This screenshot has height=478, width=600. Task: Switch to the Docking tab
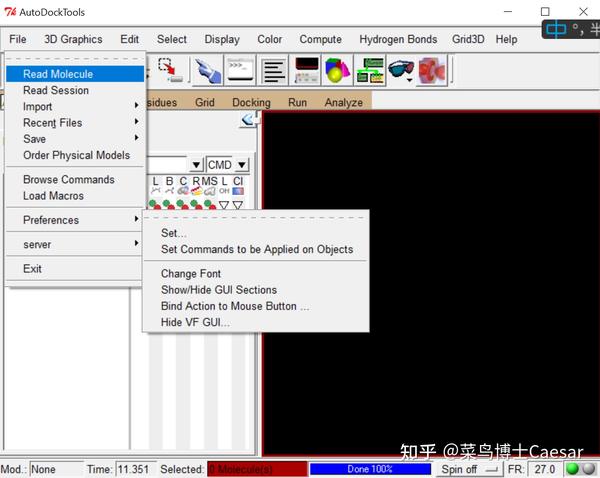coord(251,103)
